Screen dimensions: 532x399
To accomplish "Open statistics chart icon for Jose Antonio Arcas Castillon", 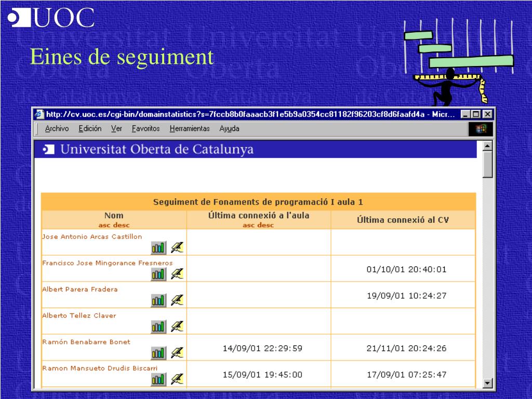I will point(158,248).
